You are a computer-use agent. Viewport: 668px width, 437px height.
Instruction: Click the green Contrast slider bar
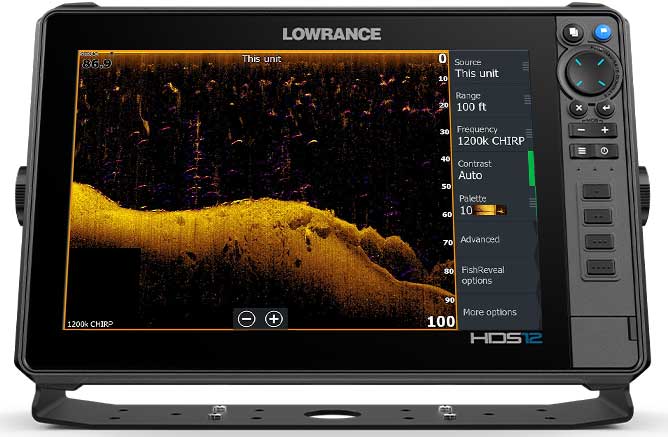tap(531, 168)
